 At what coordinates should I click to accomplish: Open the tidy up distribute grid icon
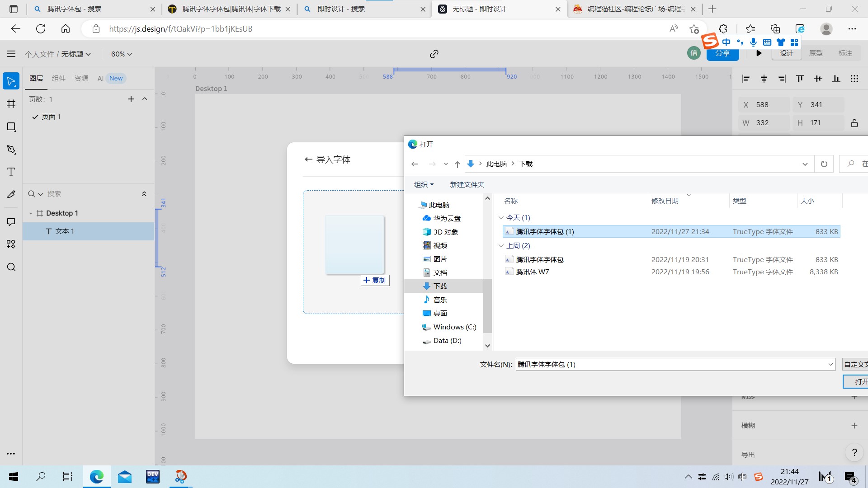tap(854, 79)
